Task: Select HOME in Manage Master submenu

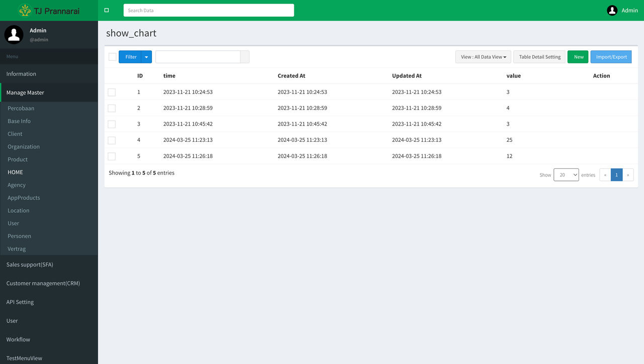Action: coord(15,172)
